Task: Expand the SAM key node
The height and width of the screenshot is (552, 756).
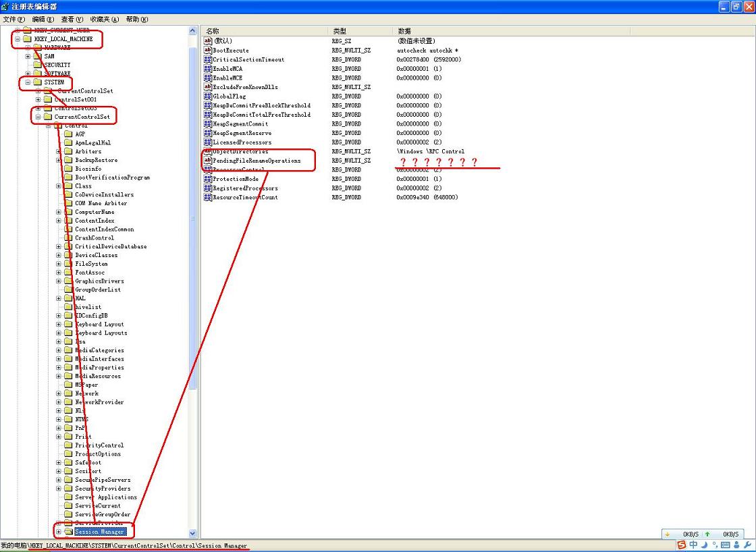Action: tap(28, 57)
